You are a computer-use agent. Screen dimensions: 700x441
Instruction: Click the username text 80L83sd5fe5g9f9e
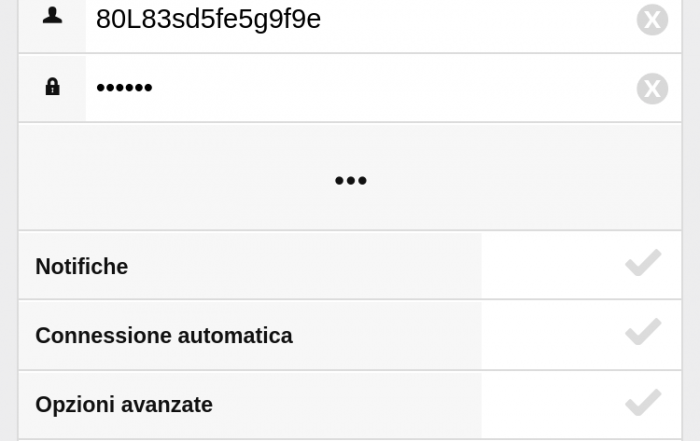click(208, 19)
